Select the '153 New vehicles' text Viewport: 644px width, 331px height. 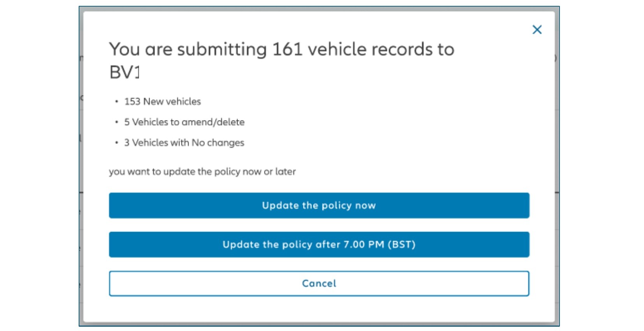click(162, 101)
